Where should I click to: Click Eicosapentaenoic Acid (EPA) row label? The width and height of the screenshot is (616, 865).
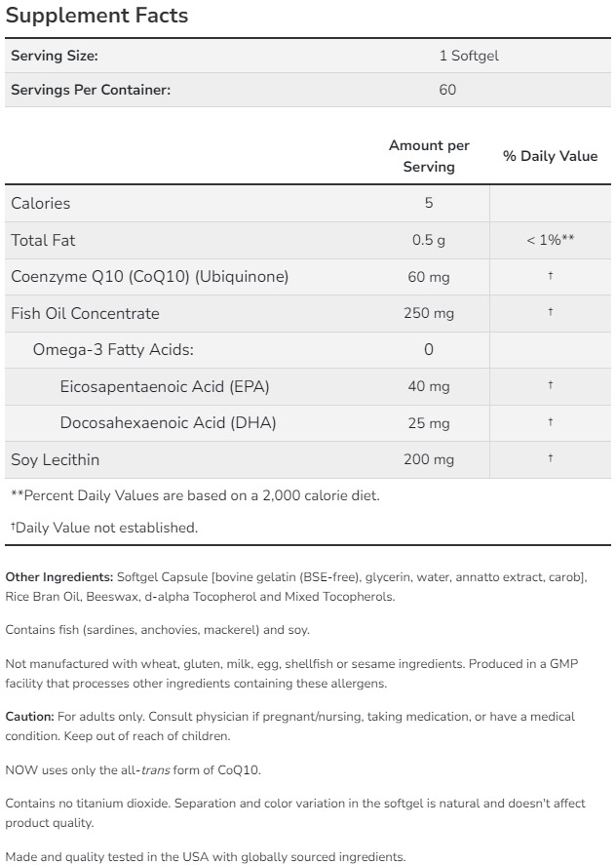coord(165,386)
